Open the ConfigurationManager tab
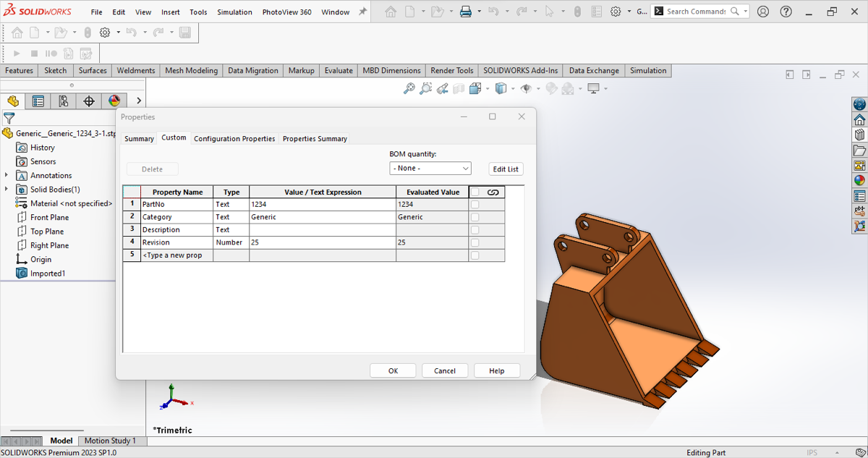 point(64,101)
